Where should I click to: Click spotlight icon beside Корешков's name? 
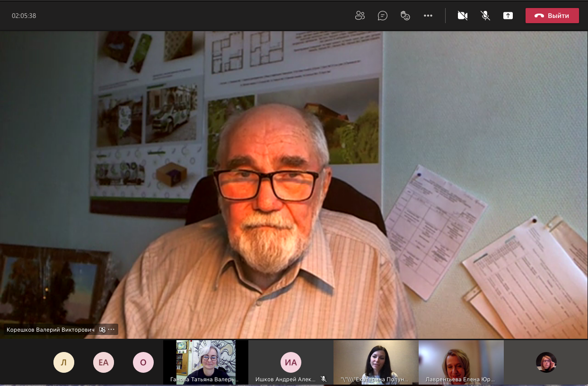102,330
